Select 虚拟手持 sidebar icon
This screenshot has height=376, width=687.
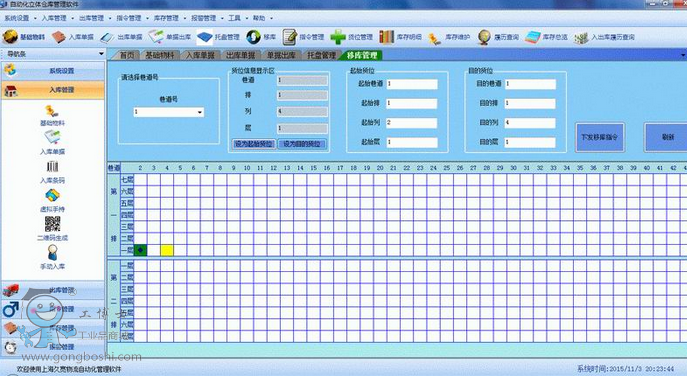[53, 195]
